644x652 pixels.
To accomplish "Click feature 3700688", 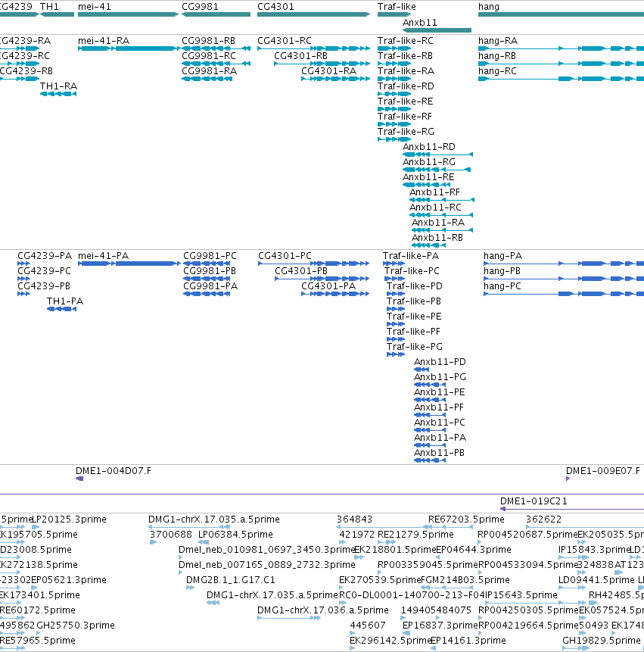I will 171,535.
